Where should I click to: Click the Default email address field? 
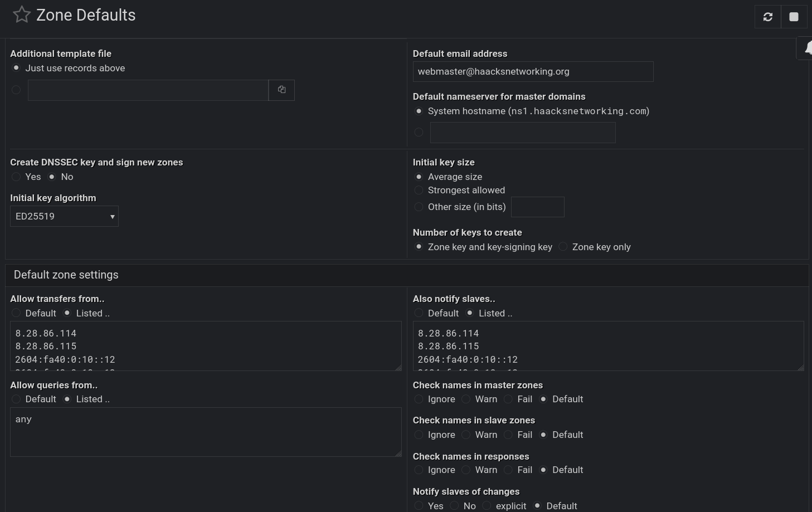point(532,72)
